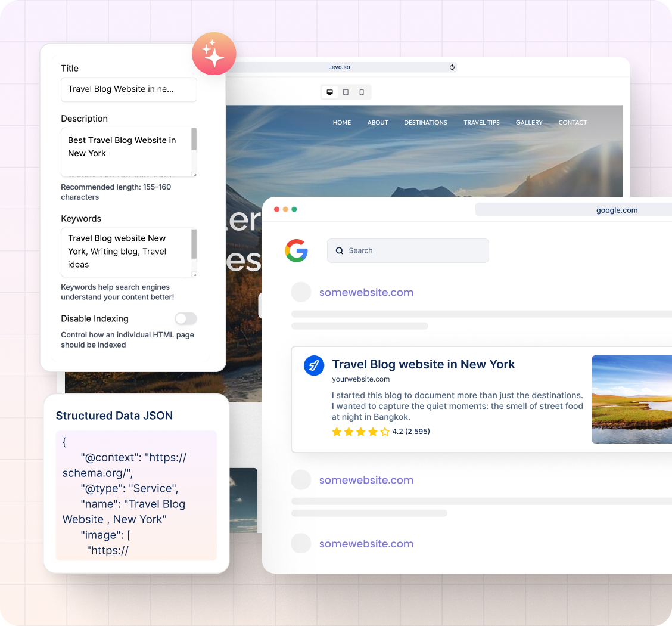Screen dimensions: 672x626
Task: Toggle the Disable Indexing switch
Action: pyautogui.click(x=185, y=318)
